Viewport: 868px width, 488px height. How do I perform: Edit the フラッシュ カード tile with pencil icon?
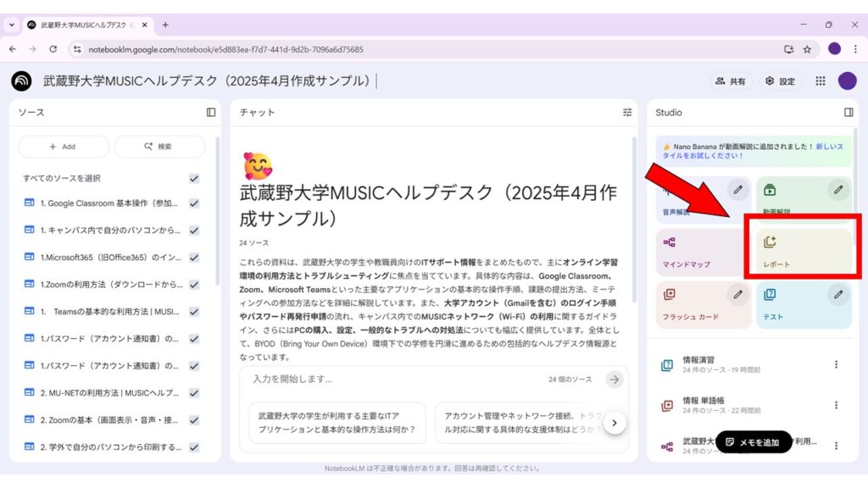pyautogui.click(x=738, y=294)
